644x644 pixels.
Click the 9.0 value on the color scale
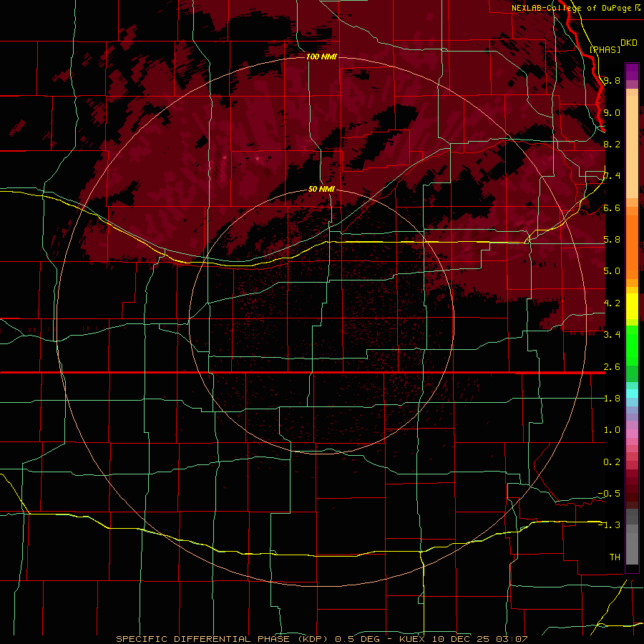612,112
